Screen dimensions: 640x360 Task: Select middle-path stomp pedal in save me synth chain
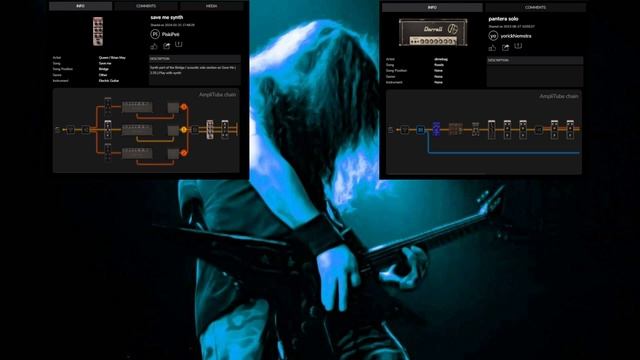tap(108, 129)
